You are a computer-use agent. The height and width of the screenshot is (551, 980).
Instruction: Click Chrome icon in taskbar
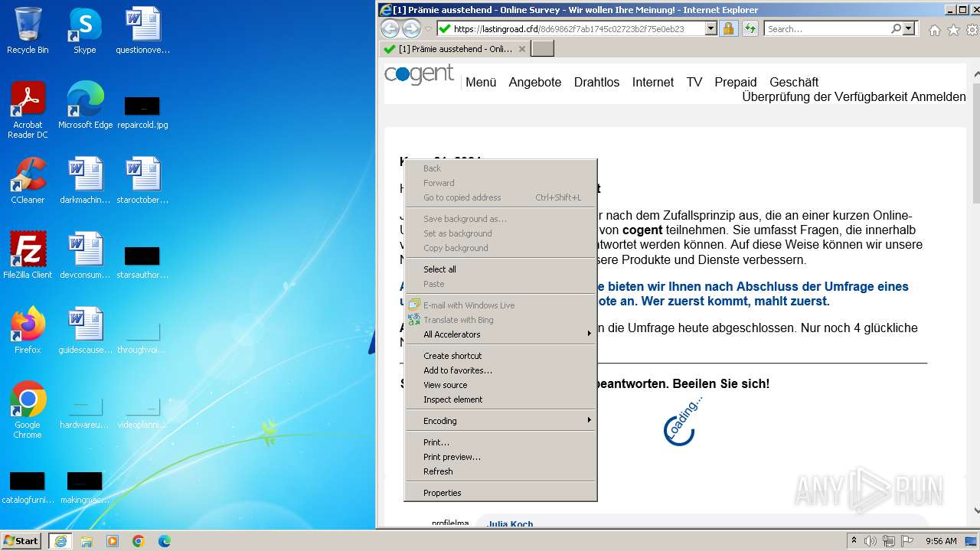tap(139, 540)
